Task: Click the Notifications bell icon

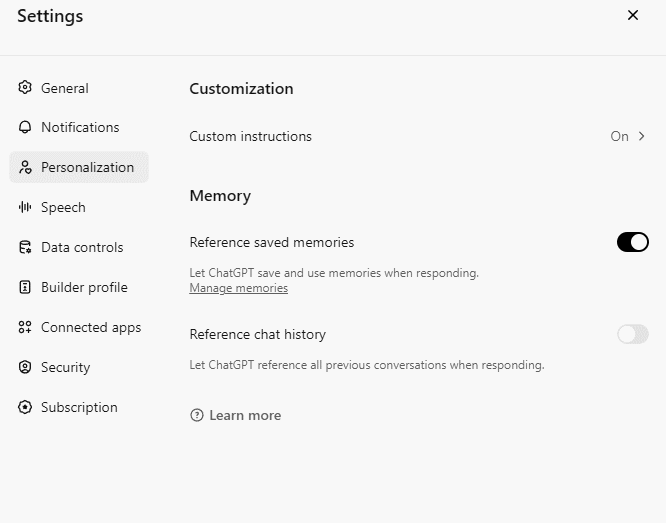Action: 25,127
